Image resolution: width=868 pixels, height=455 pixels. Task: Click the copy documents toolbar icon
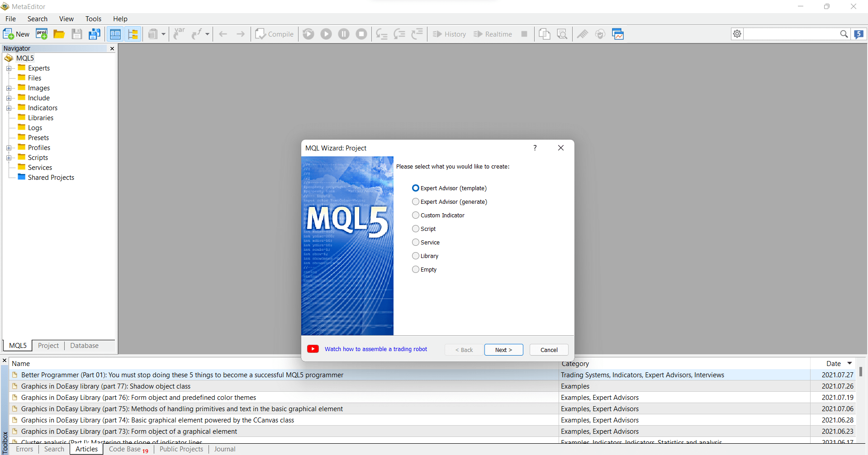click(x=545, y=34)
